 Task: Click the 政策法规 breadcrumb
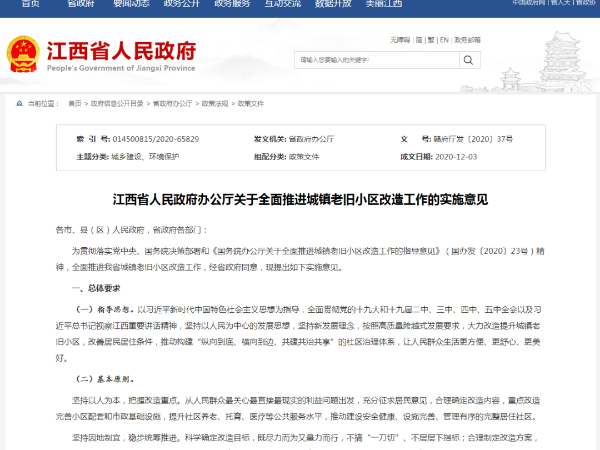point(215,103)
